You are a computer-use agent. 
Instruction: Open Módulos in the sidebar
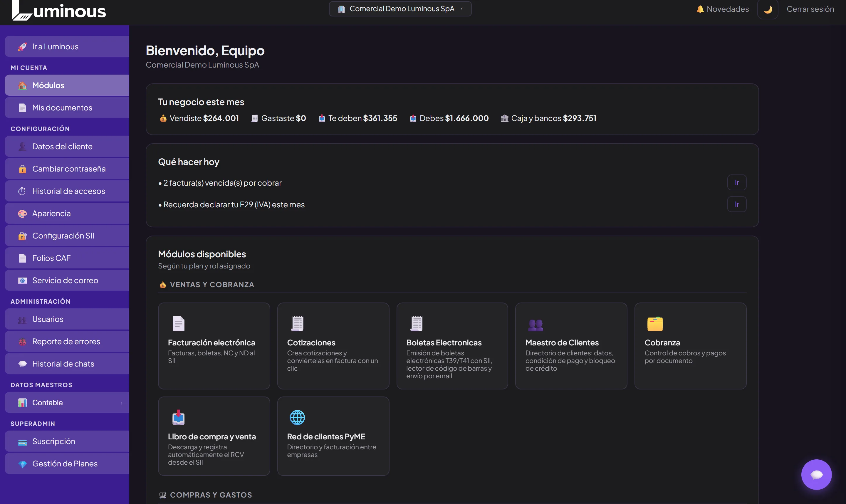coord(67,85)
